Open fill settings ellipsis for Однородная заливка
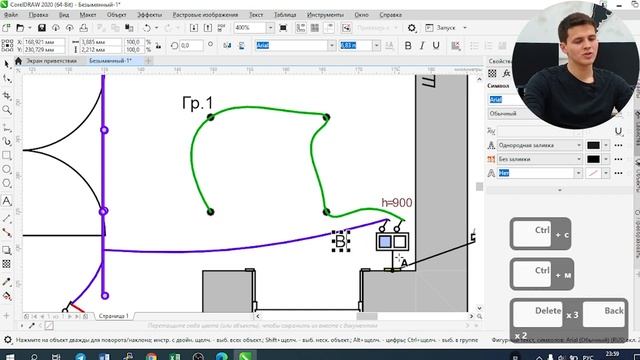640x360 pixels. 618,145
